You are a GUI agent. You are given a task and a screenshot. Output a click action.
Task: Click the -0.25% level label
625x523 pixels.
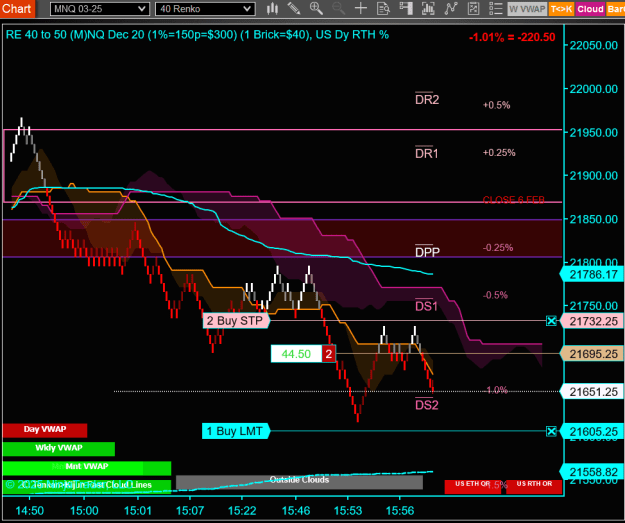tap(498, 248)
